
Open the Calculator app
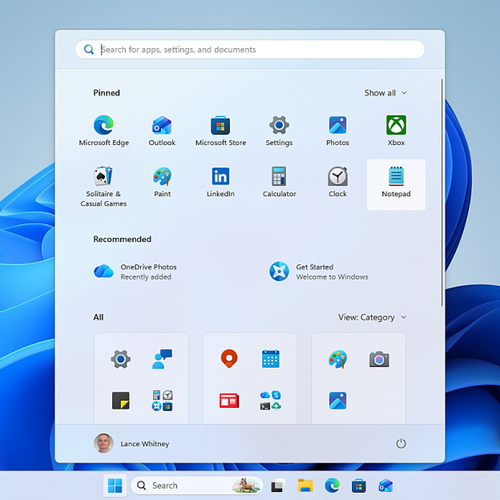click(x=279, y=182)
